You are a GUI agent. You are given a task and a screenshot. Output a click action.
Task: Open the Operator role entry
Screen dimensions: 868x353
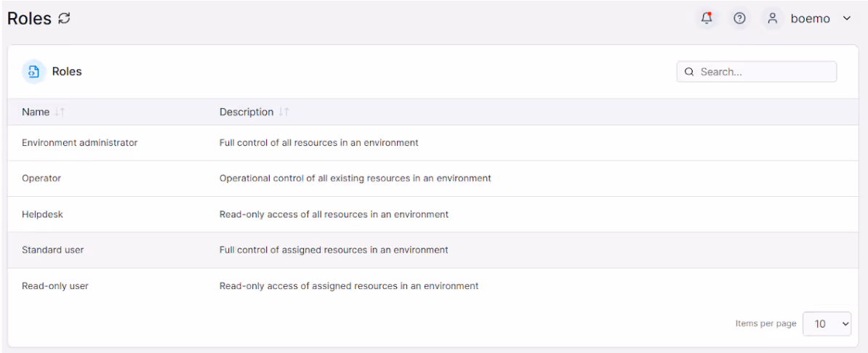coord(433,179)
